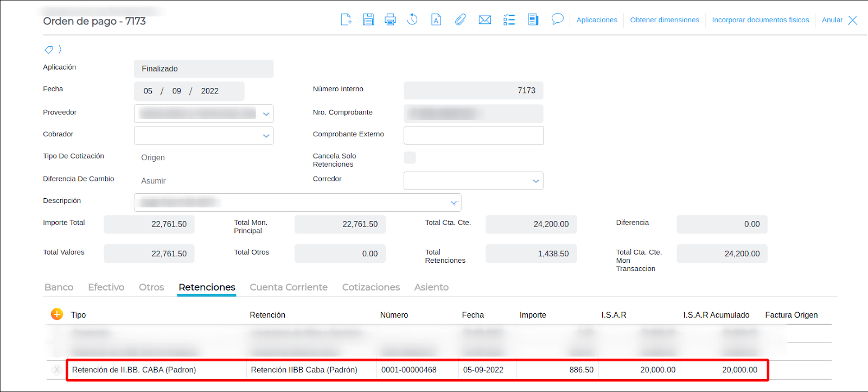Click the new document icon
868x392 pixels.
point(346,20)
